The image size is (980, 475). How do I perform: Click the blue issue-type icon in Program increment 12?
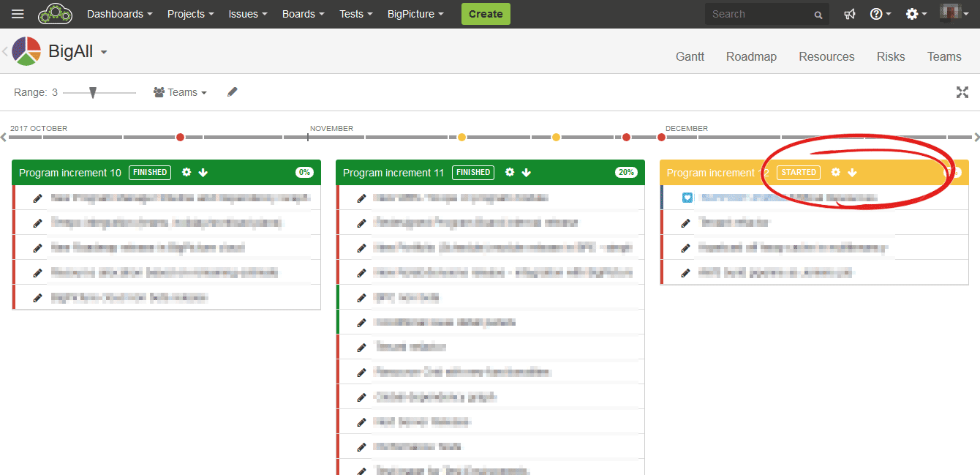(x=687, y=198)
